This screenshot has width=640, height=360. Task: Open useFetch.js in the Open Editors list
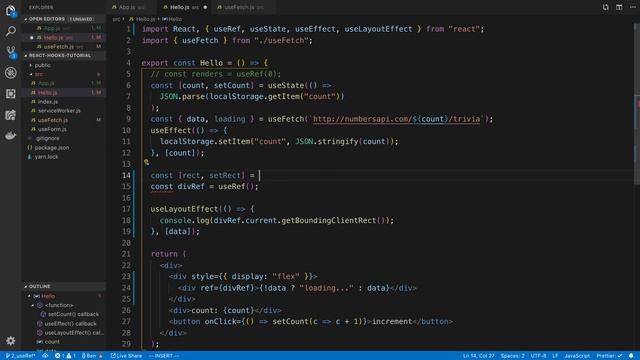(63, 47)
